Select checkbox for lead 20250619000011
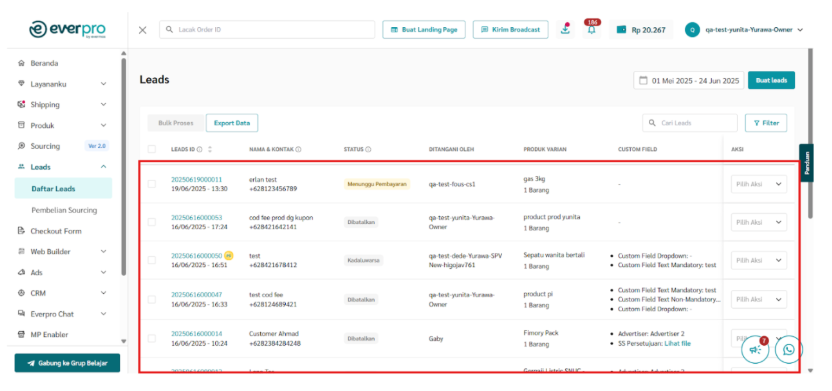This screenshot has width=832, height=391. (x=152, y=184)
